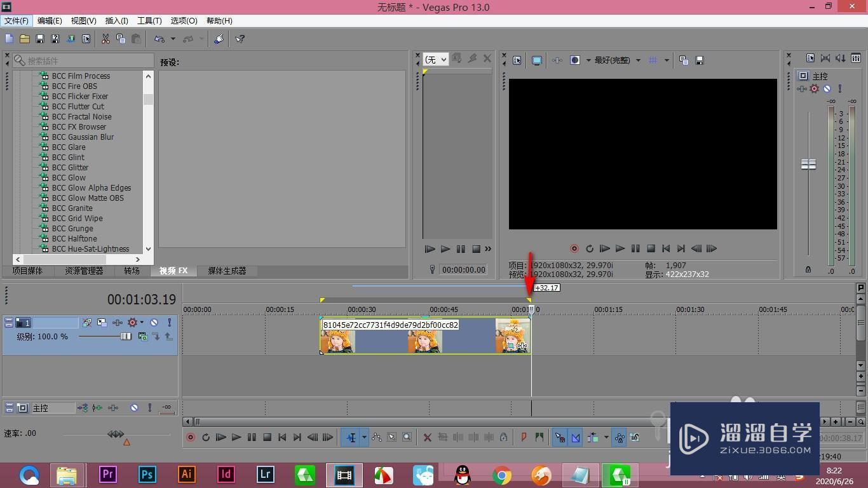Select BCC Hue-Sat-Lightness plugin

90,249
